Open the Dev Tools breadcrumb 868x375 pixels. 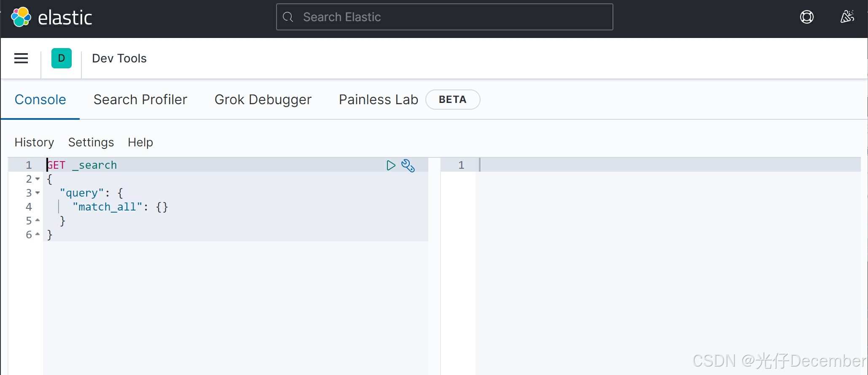[x=119, y=58]
